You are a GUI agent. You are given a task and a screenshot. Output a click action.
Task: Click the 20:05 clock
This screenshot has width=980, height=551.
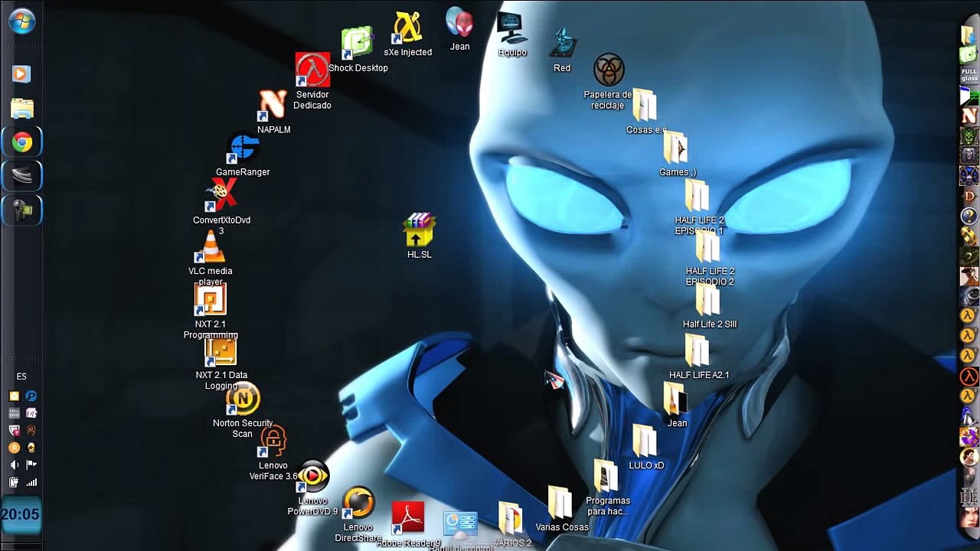tap(20, 514)
